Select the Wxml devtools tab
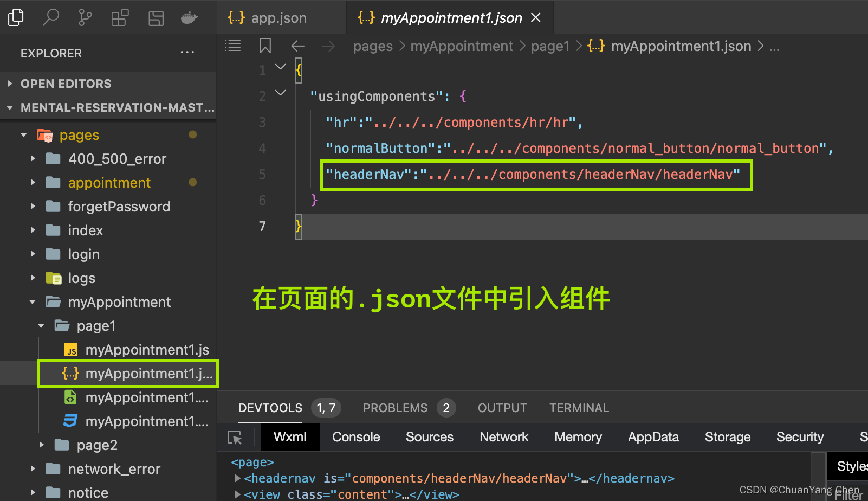868x501 pixels. coord(290,437)
